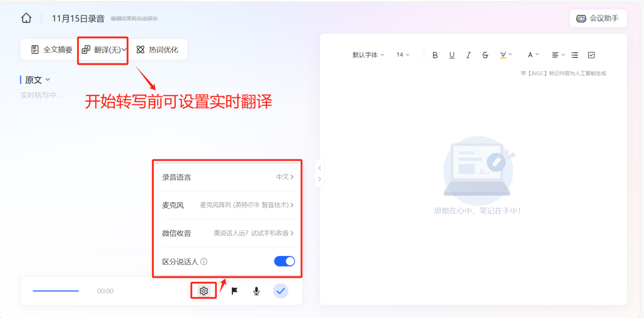Go to the home icon
Screen dimensions: 644x318
click(x=26, y=18)
